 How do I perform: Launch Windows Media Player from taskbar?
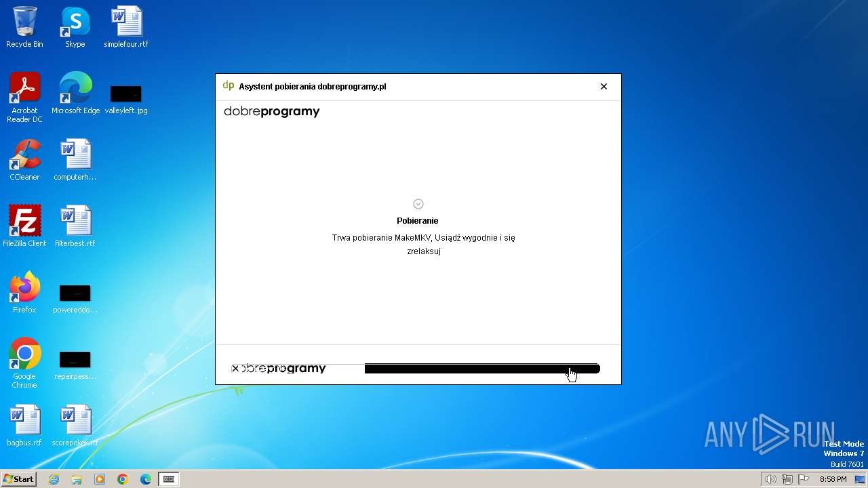(100, 479)
